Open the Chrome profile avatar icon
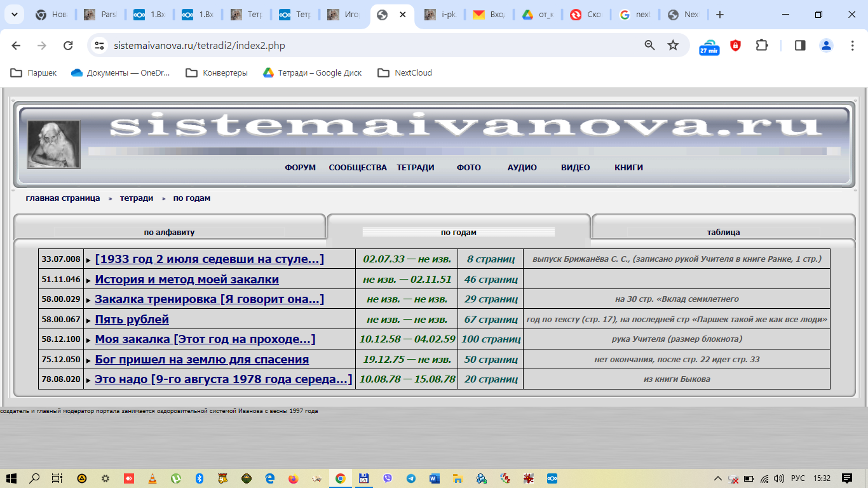Screen dimensions: 868x488 (826, 46)
